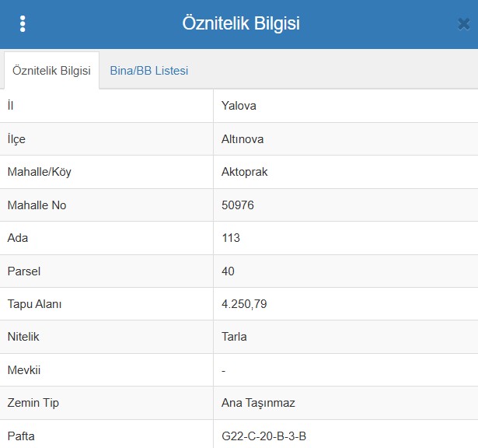Click the Öznitelik Bilgisi header title
Screen dimensions: 478x448
pyautogui.click(x=241, y=23)
